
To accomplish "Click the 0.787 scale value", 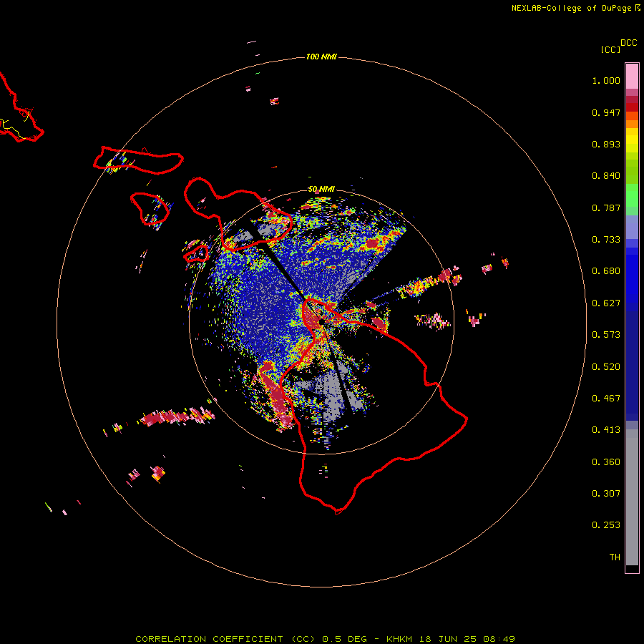I will point(606,208).
